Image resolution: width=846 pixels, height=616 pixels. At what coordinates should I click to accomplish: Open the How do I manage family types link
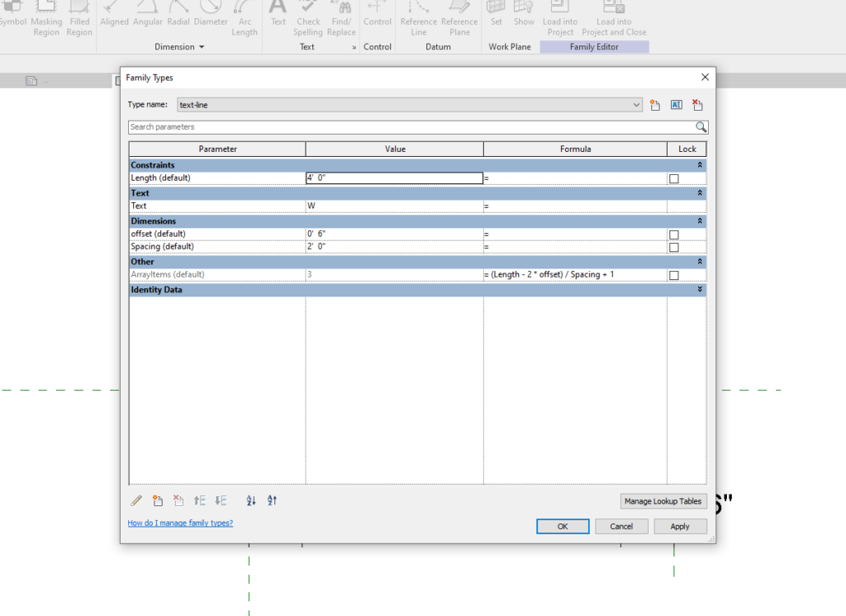[180, 524]
